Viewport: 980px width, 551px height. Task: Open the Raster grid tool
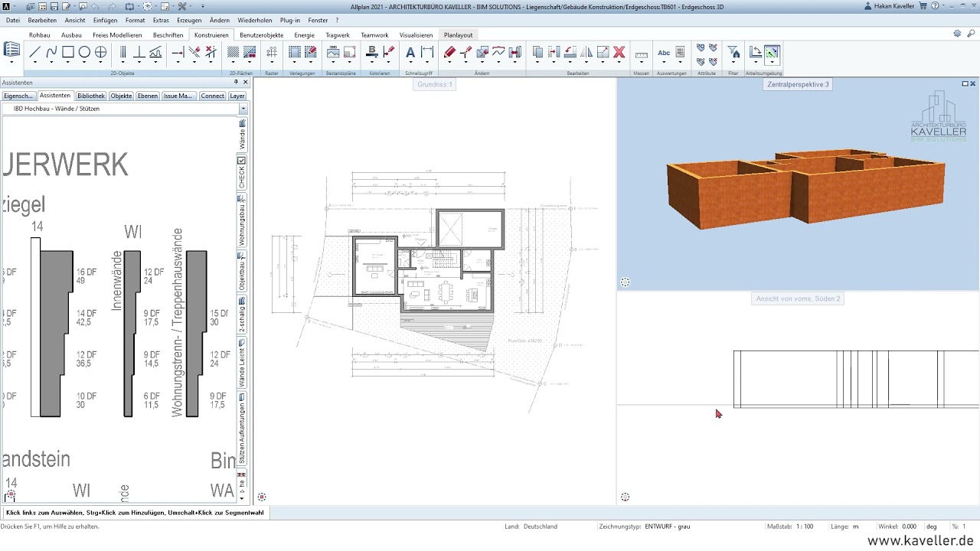click(272, 52)
